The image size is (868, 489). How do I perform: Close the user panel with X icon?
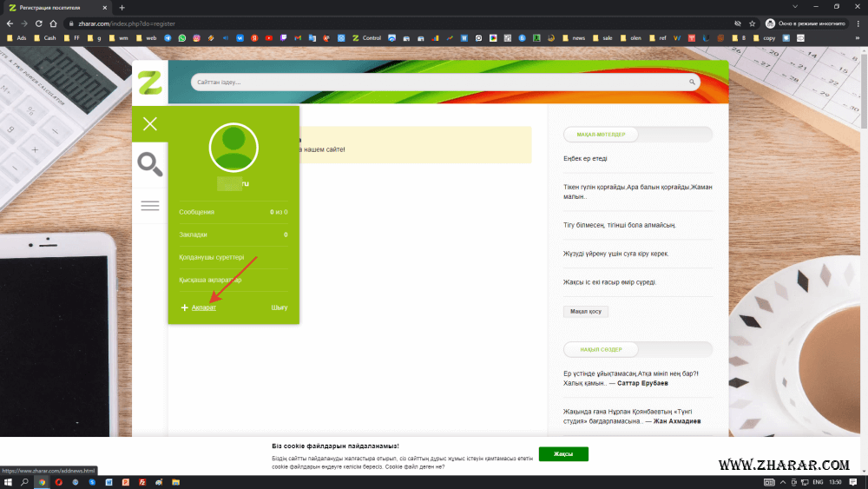point(149,124)
